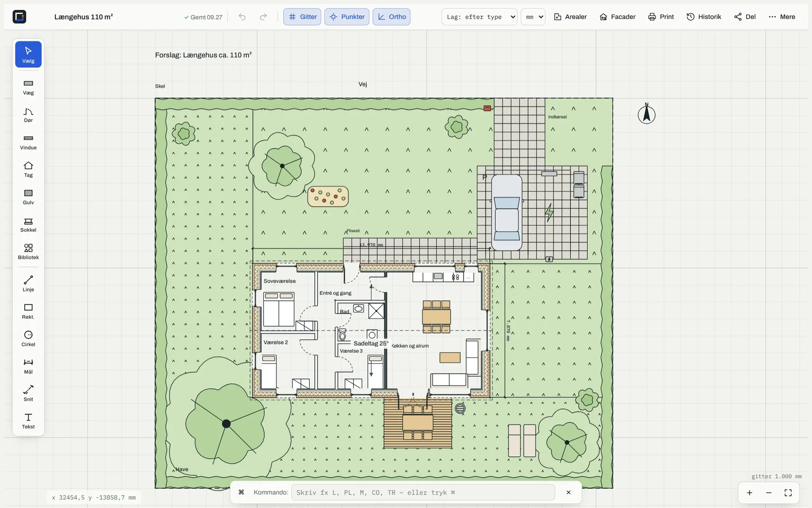Viewport: 812px width, 508px height.
Task: Activate the Vindue window tool
Action: (28, 142)
